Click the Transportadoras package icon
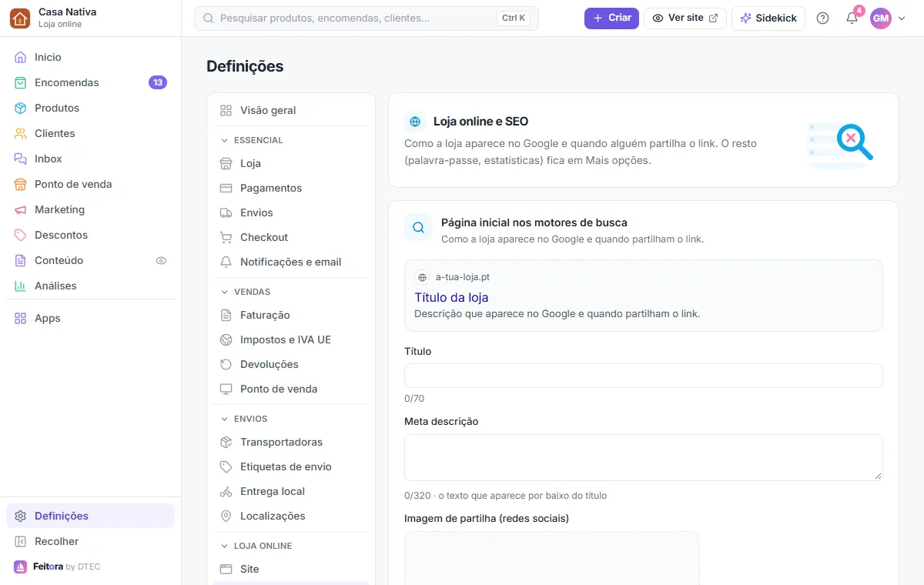 (x=226, y=442)
